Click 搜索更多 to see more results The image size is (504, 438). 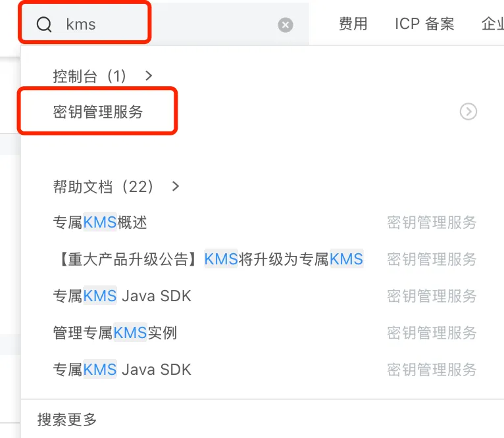[x=67, y=420]
